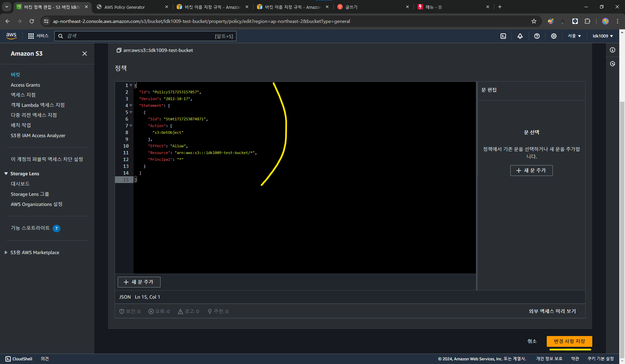Open 쿠키 기본 설정 in footer
Viewport: 625px width, 364px height.
(600, 359)
